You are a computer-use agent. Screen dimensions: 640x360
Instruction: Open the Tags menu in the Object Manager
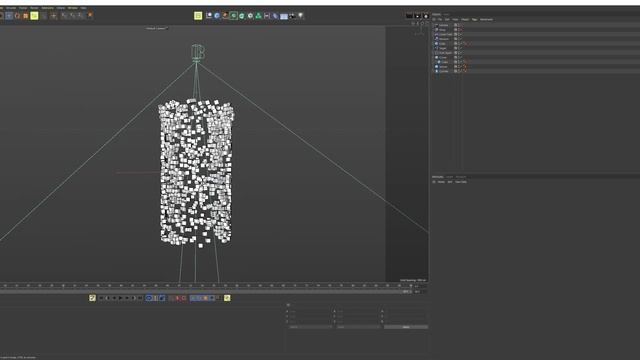point(474,20)
